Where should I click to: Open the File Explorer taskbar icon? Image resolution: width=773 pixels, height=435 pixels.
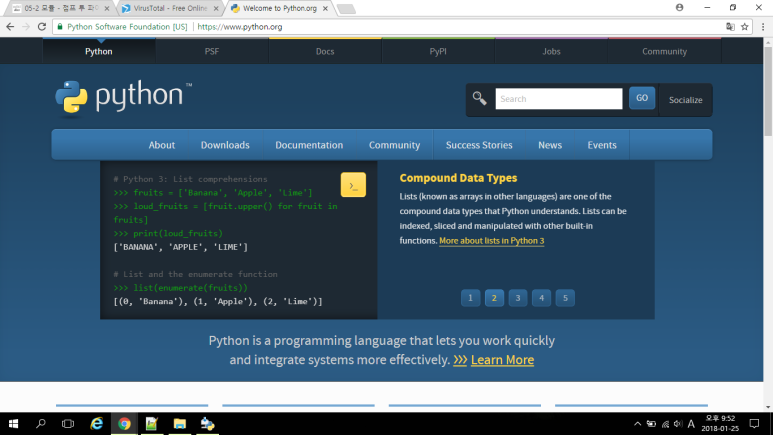[x=179, y=424]
